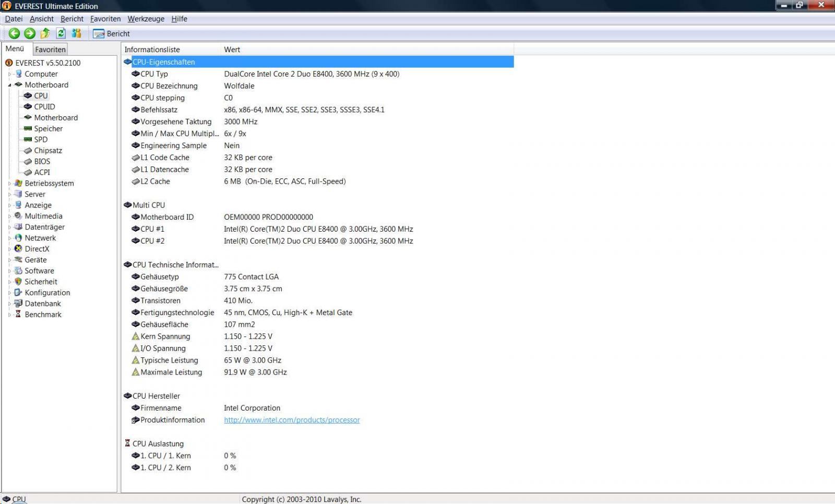Click the Informationsliste column header
Screen dimensions: 835x504
171,50
